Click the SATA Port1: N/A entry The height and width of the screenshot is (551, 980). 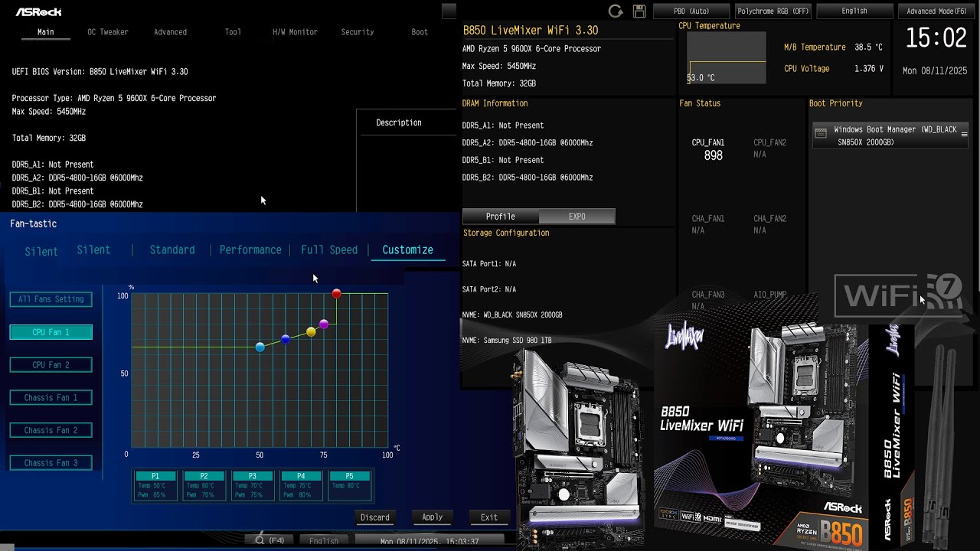(489, 264)
